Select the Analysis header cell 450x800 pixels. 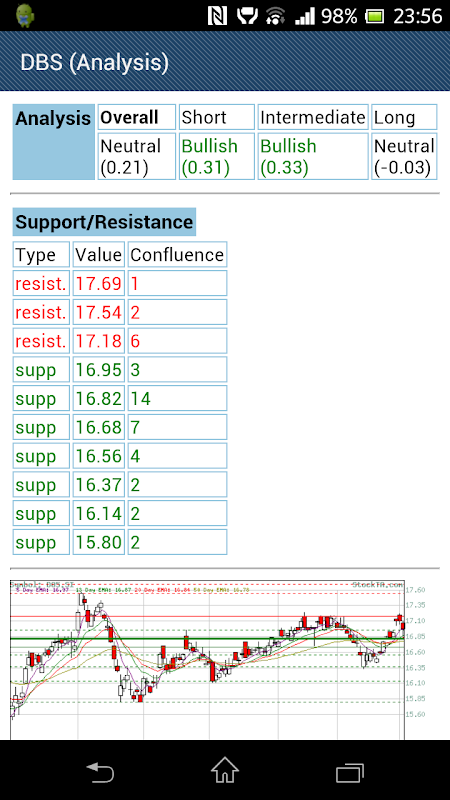click(x=54, y=142)
